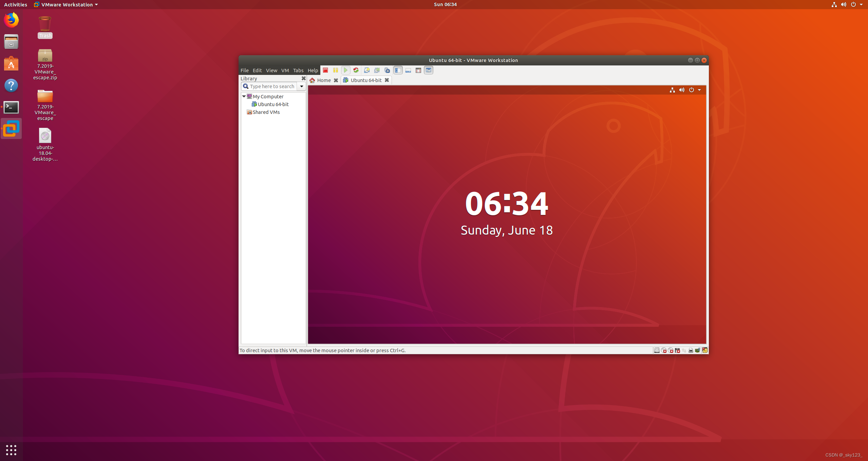Open the File menu in VMware
The width and height of the screenshot is (868, 461).
tap(244, 70)
